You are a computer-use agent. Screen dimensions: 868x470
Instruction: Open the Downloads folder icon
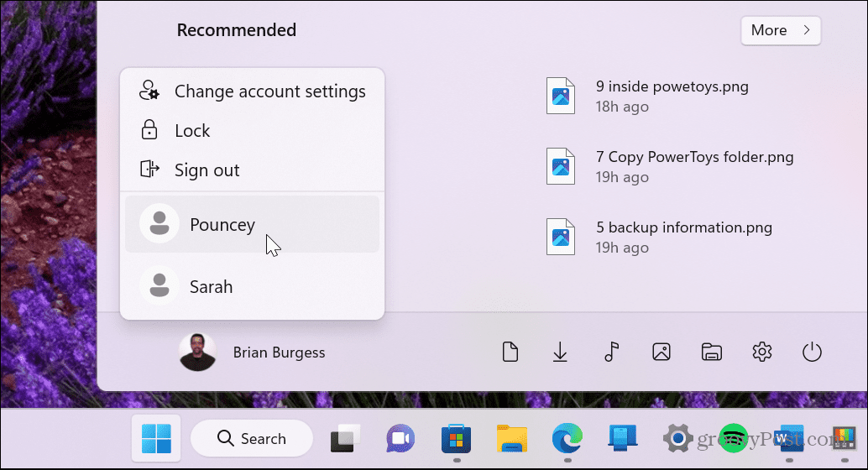(560, 352)
